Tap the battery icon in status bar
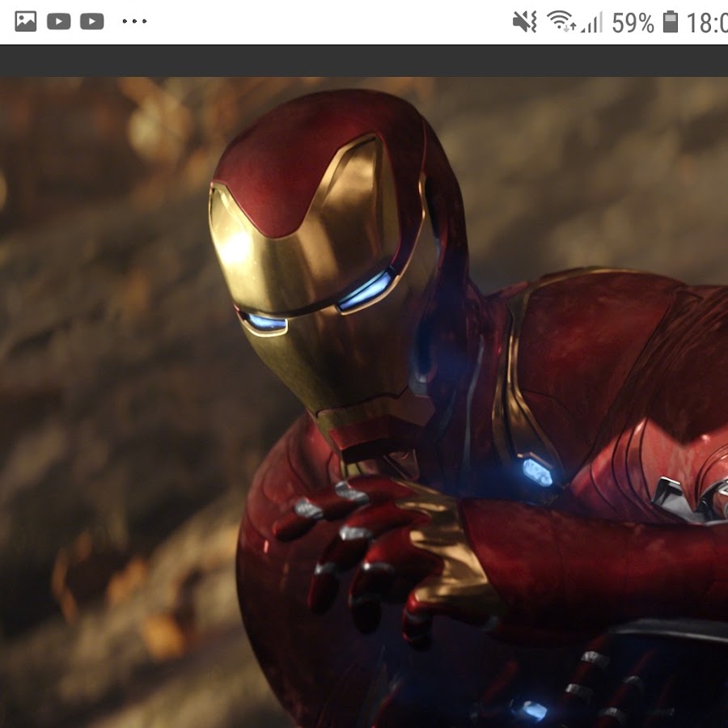 coord(670,22)
